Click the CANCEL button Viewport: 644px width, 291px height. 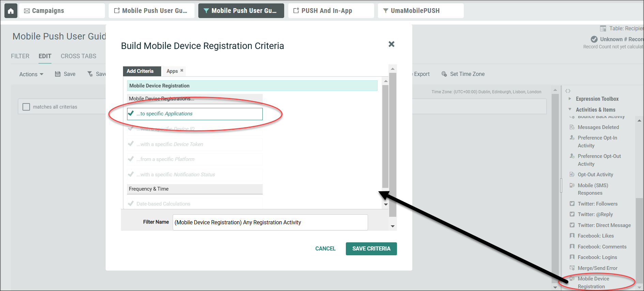pos(325,248)
